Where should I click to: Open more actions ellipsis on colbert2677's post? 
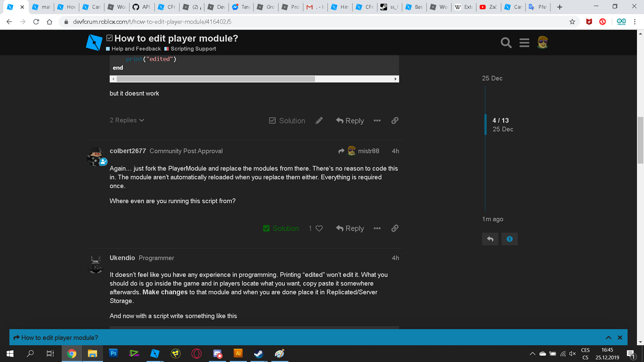point(377,229)
